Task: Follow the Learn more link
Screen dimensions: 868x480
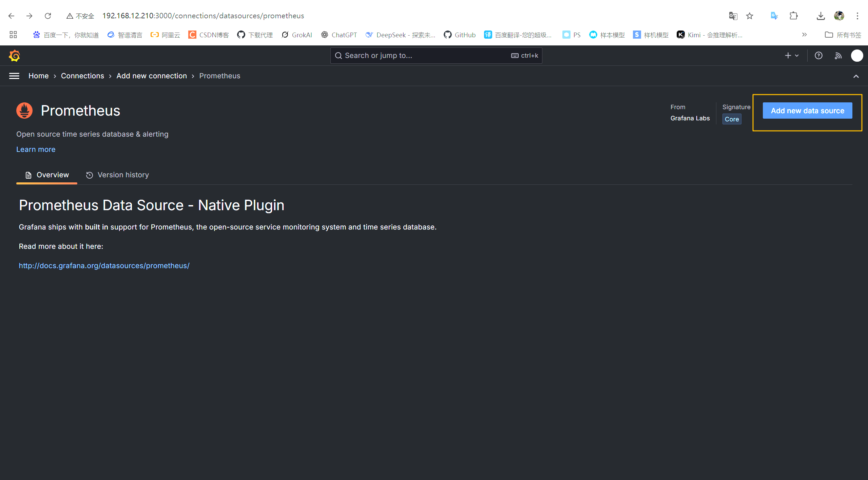Action: (x=36, y=149)
